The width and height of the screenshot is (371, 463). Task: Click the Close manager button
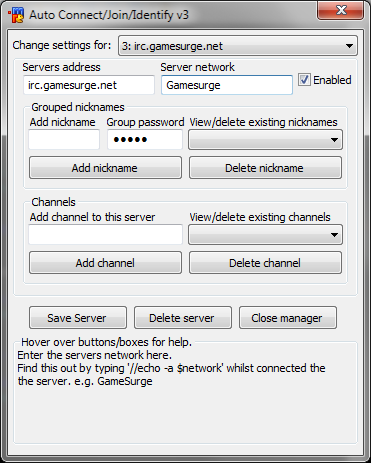point(288,318)
